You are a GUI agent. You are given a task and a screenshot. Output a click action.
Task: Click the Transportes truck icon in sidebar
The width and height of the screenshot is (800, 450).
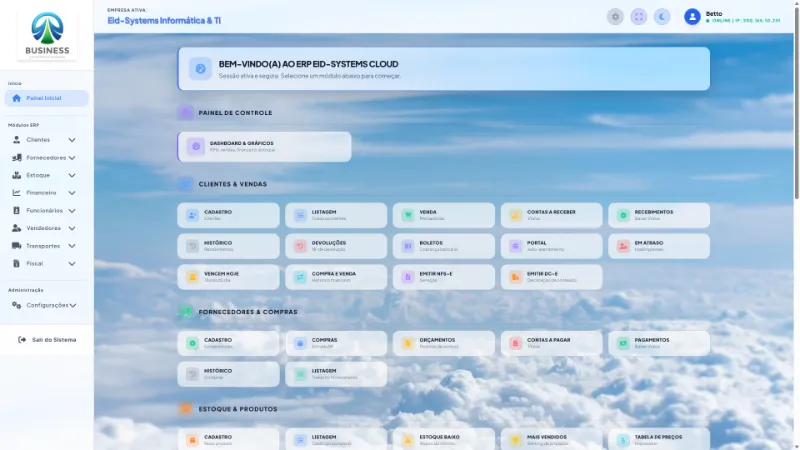coord(16,246)
